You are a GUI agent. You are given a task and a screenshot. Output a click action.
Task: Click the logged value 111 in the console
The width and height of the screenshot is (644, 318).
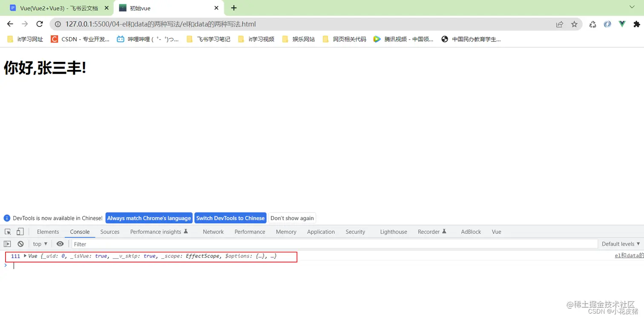click(15, 256)
